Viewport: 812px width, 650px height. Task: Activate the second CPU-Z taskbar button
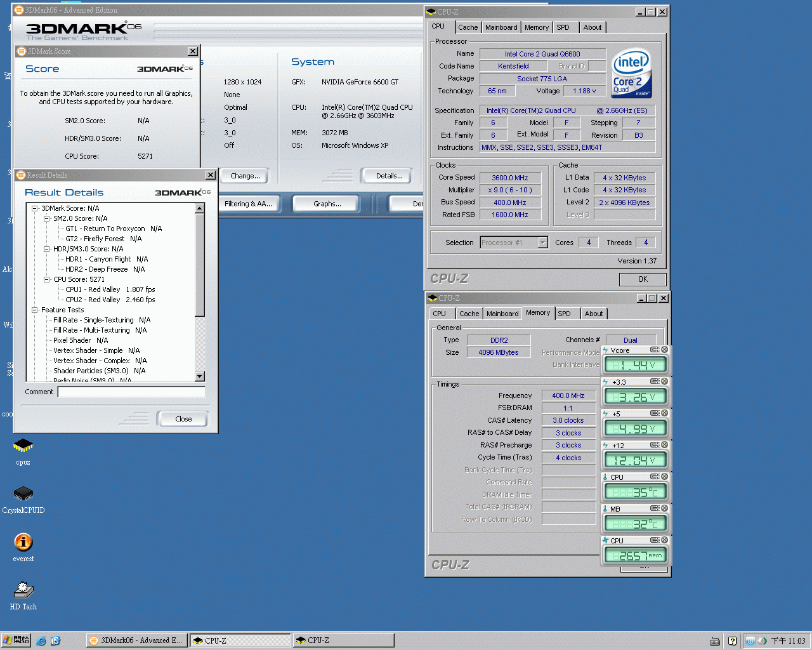point(343,640)
